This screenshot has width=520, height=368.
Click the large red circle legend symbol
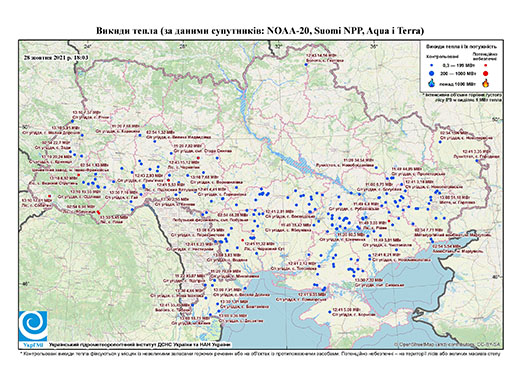486,73
